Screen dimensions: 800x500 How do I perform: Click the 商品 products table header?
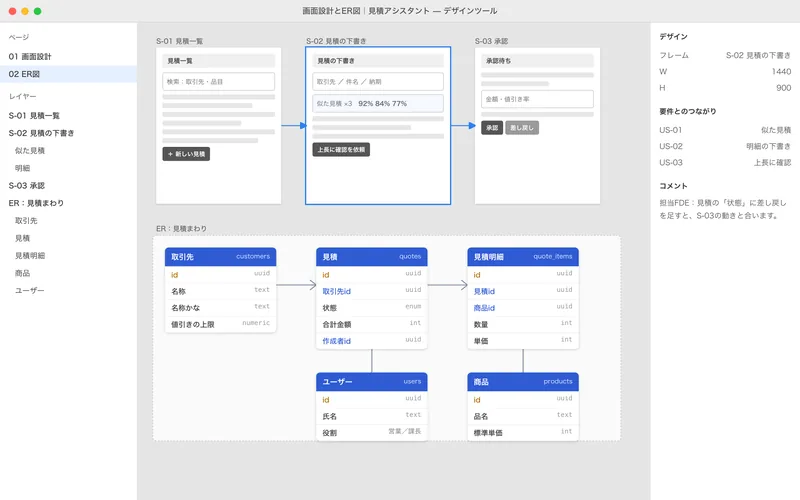[523, 382]
